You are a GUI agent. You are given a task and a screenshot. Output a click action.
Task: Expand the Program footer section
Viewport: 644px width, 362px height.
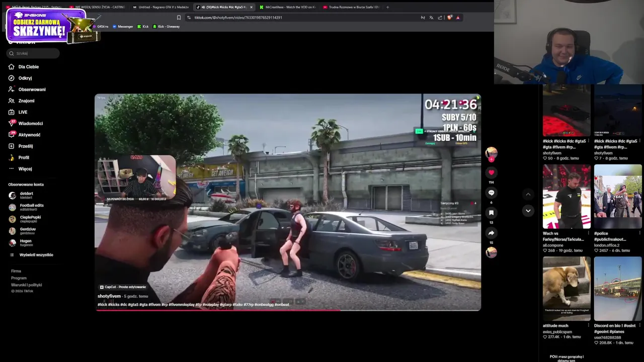(x=19, y=278)
